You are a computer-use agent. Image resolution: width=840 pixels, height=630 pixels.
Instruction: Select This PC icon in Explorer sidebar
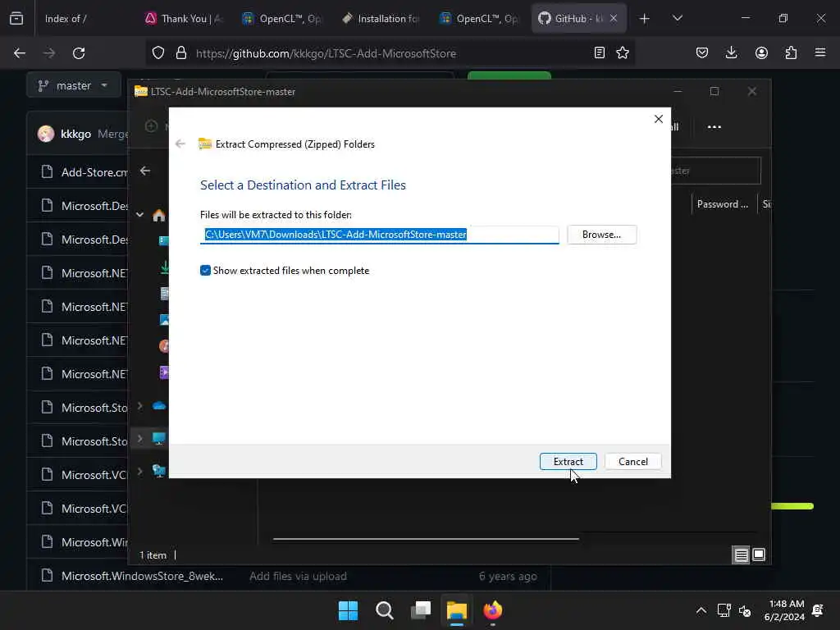point(159,438)
